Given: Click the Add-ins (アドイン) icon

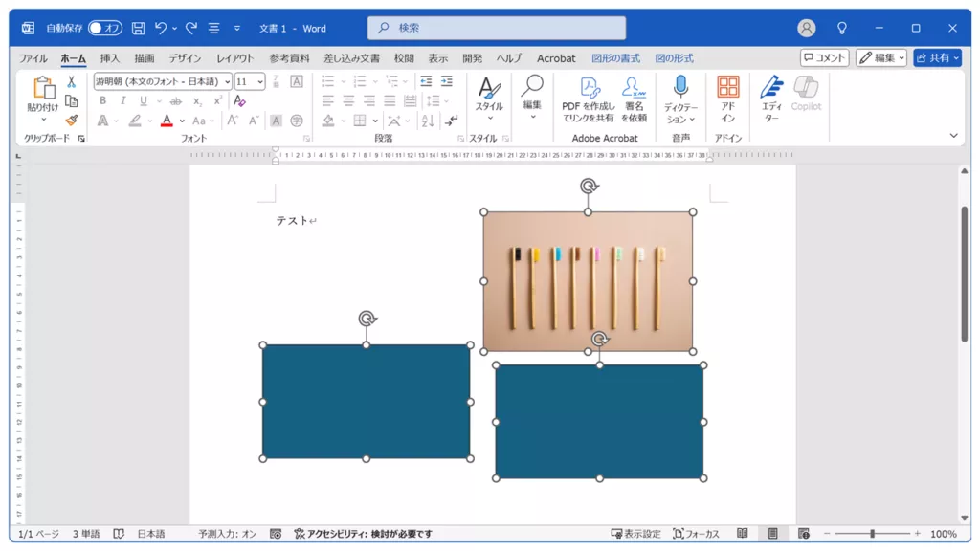Looking at the screenshot, I should [x=727, y=99].
